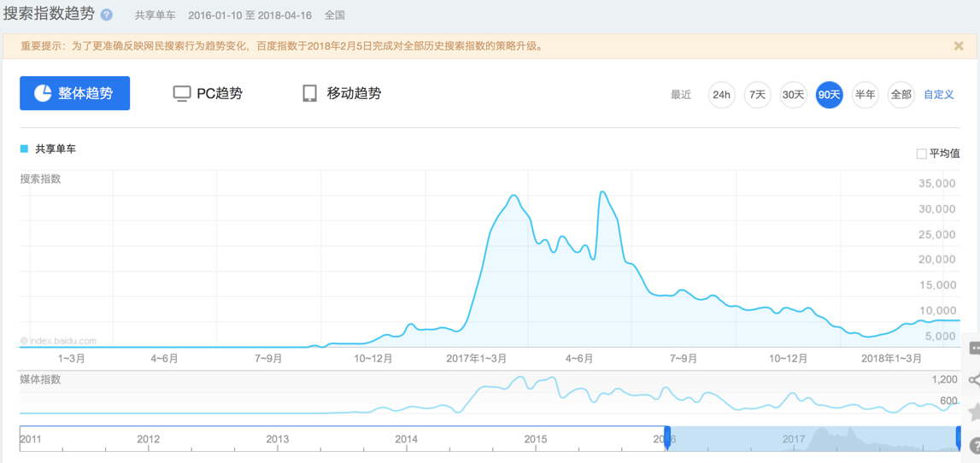
Task: Click the share icon in side panel
Action: (974, 380)
